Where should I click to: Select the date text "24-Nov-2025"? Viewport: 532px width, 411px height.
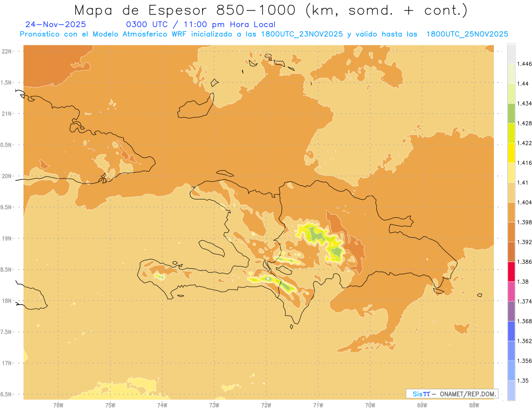click(x=56, y=24)
